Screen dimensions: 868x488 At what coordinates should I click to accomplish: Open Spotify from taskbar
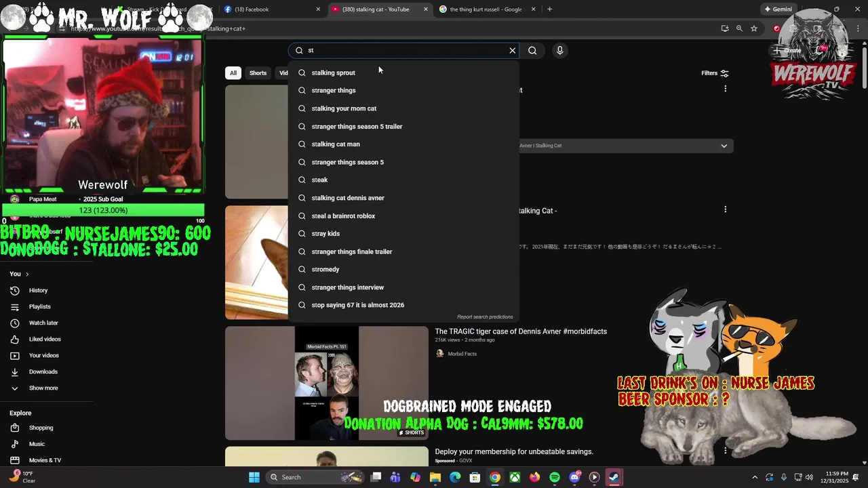pos(555,477)
